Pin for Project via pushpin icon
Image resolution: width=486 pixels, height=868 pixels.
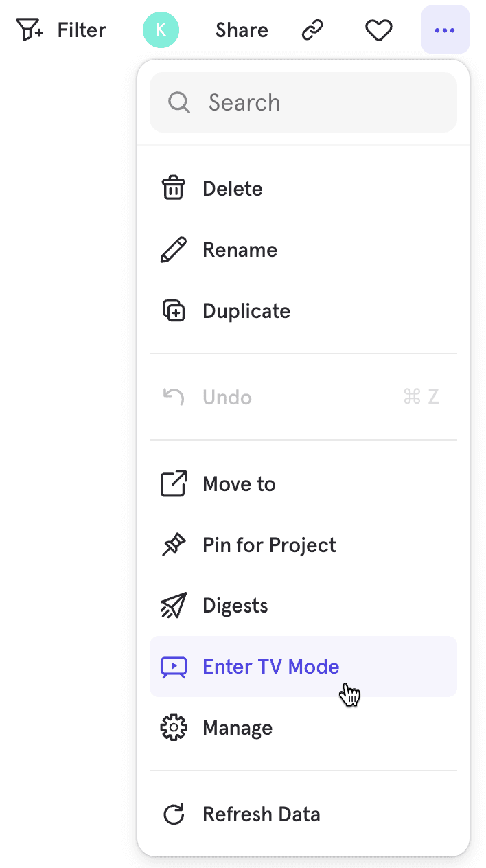pyautogui.click(x=173, y=545)
